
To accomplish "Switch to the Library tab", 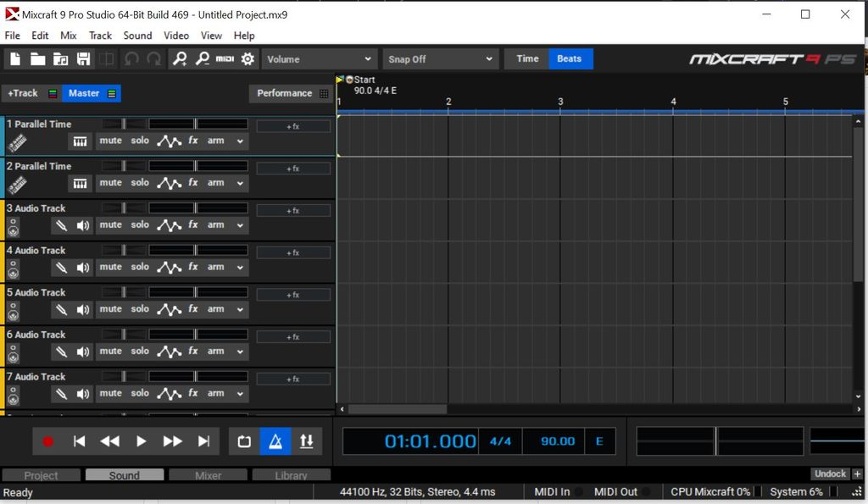I will click(x=292, y=475).
